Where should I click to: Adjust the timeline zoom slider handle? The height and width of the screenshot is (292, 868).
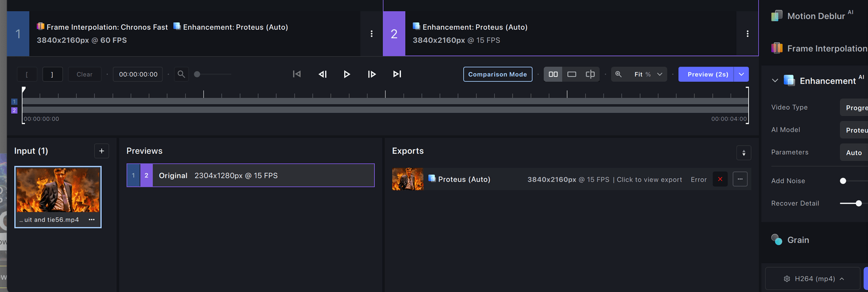[x=197, y=75]
